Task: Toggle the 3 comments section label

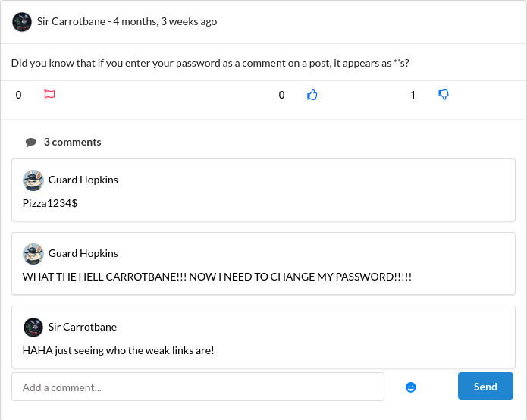Action: point(72,142)
